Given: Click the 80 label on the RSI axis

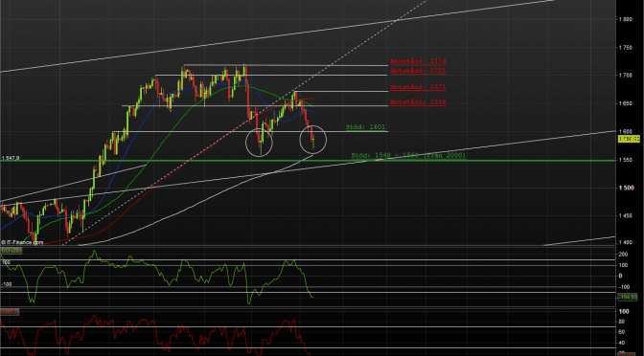Looking at the screenshot, I should tap(622, 322).
